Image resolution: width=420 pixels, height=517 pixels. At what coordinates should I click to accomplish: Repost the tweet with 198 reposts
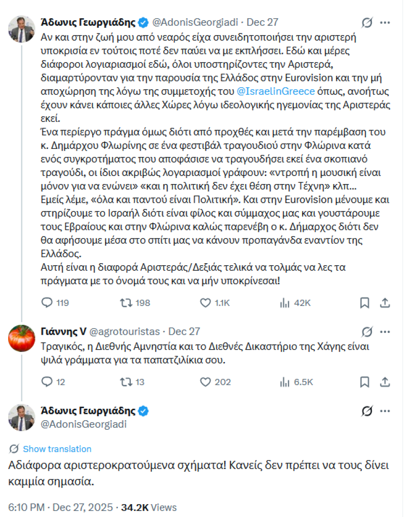pyautogui.click(x=125, y=302)
